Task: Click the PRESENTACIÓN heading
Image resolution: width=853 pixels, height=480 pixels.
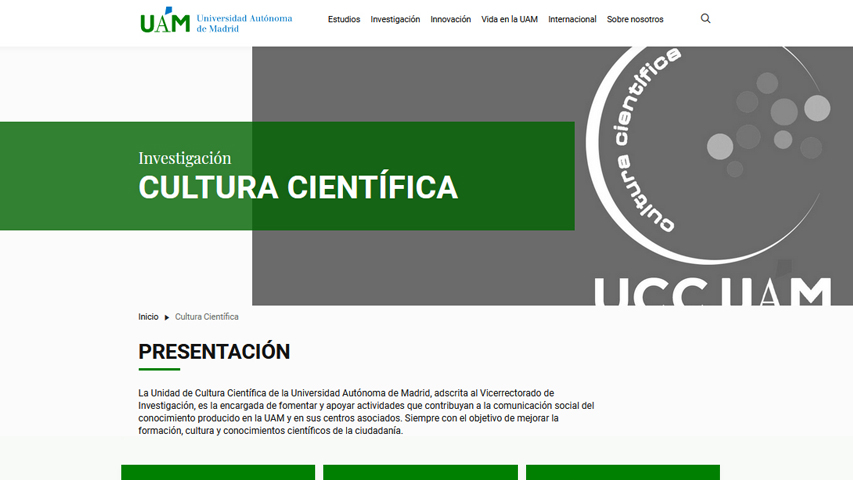Action: [x=214, y=352]
